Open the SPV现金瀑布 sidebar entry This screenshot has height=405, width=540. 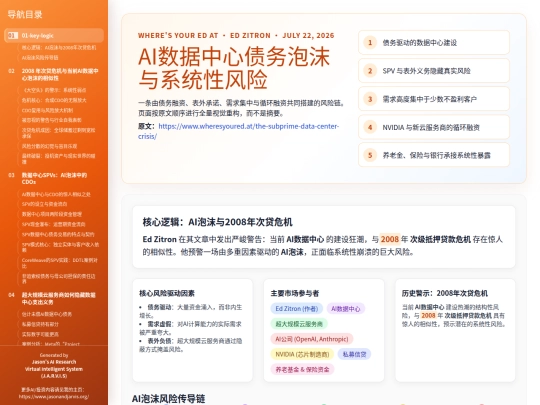point(53,224)
